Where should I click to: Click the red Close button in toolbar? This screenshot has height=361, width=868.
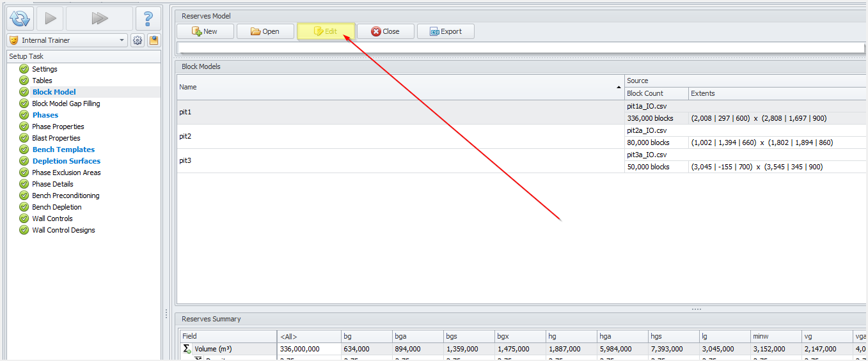[x=385, y=31]
